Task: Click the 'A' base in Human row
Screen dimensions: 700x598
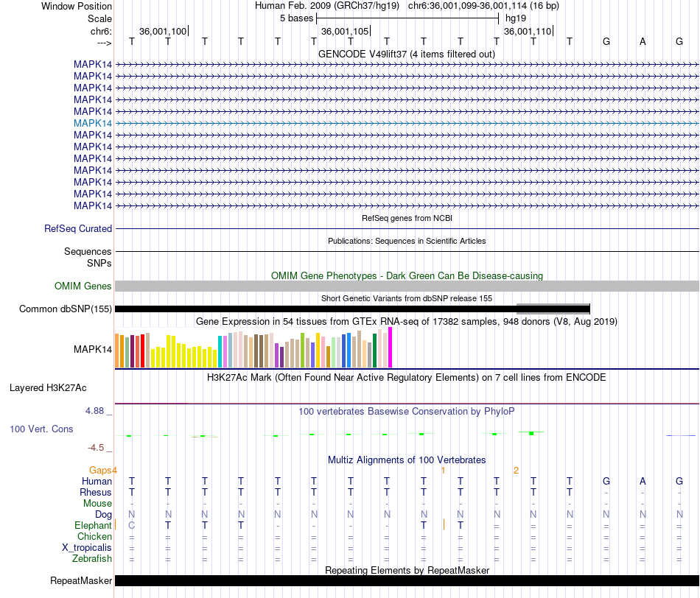Action: 643,481
